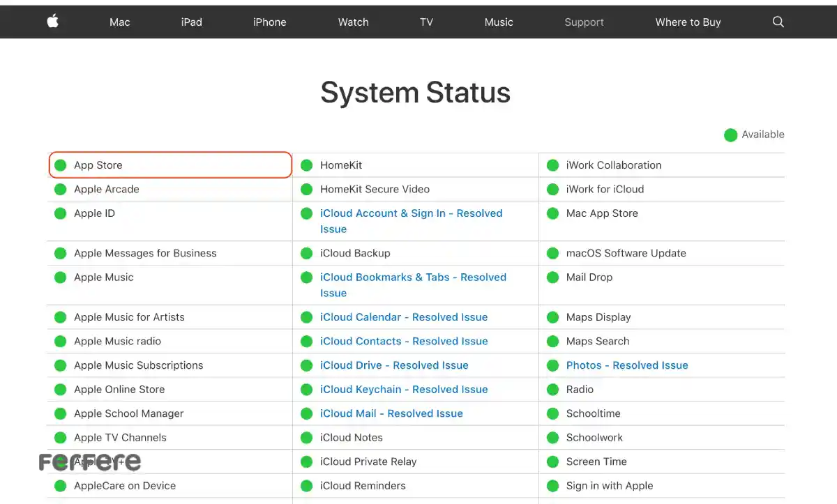The width and height of the screenshot is (837, 504).
Task: Click TV in the navigation bar
Action: coord(427,22)
